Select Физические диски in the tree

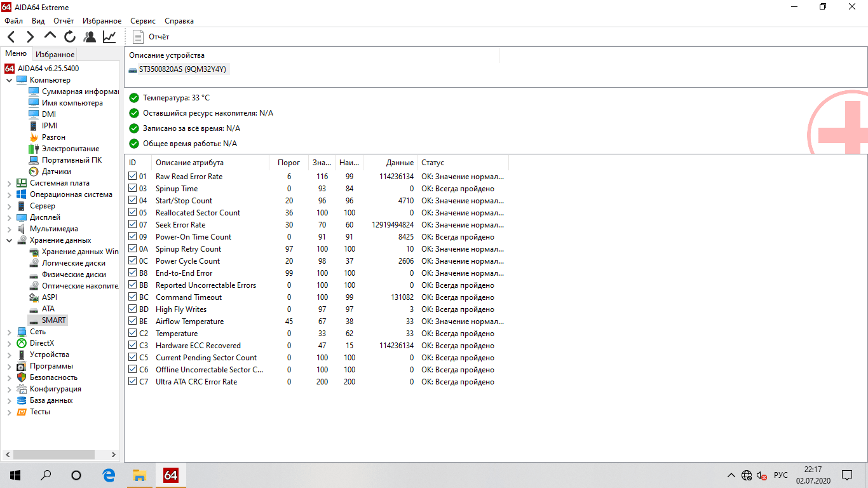[67, 274]
